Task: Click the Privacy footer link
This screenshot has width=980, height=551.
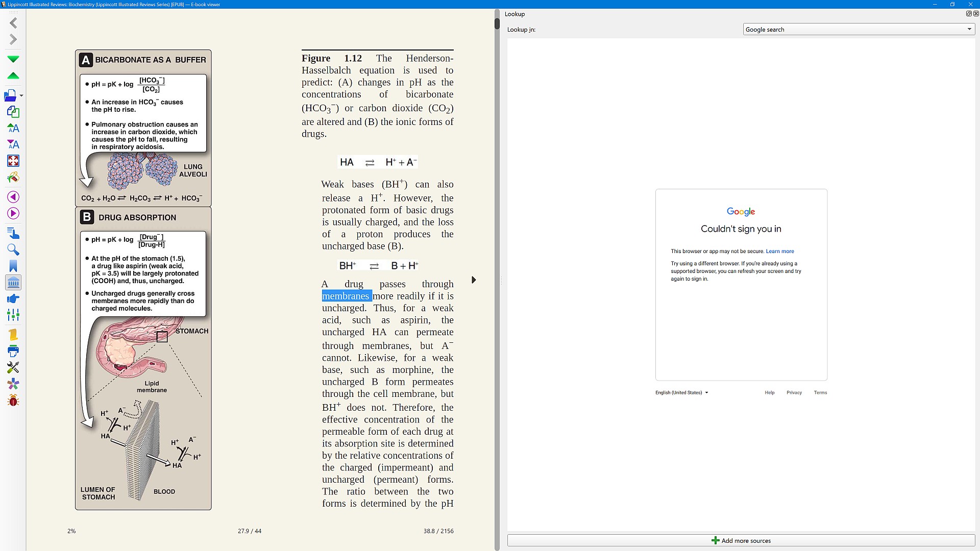Action: [x=794, y=393]
